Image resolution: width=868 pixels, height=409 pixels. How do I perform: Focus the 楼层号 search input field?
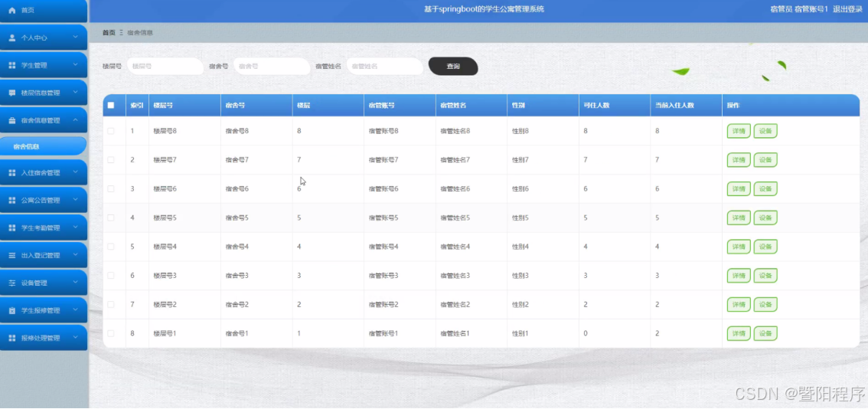(165, 66)
